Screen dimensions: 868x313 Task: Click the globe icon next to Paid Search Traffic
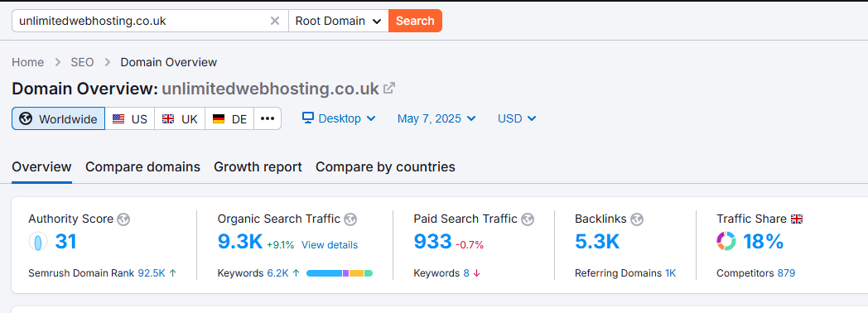tap(528, 219)
